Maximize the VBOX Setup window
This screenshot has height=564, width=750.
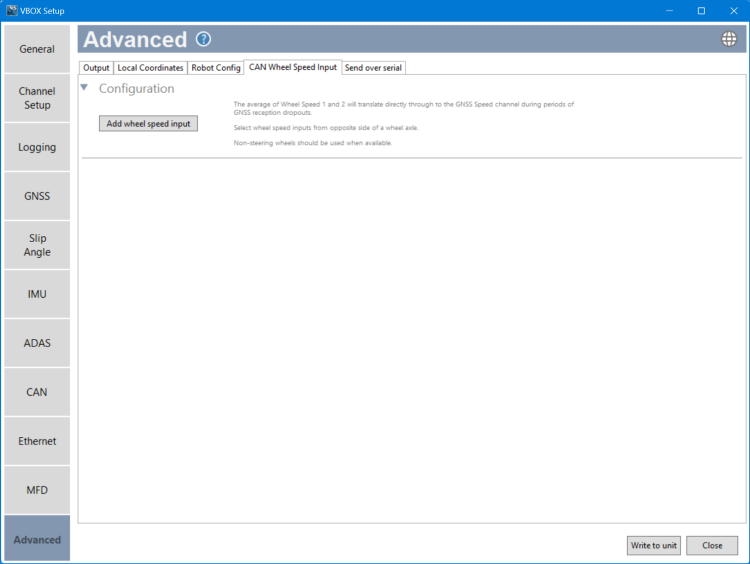point(701,11)
